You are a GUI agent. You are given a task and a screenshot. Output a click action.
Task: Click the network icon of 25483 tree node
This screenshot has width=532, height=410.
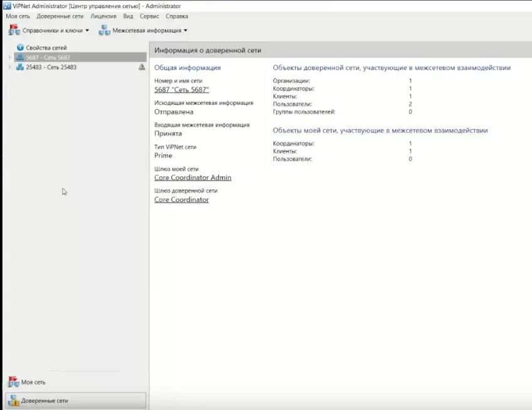point(20,67)
